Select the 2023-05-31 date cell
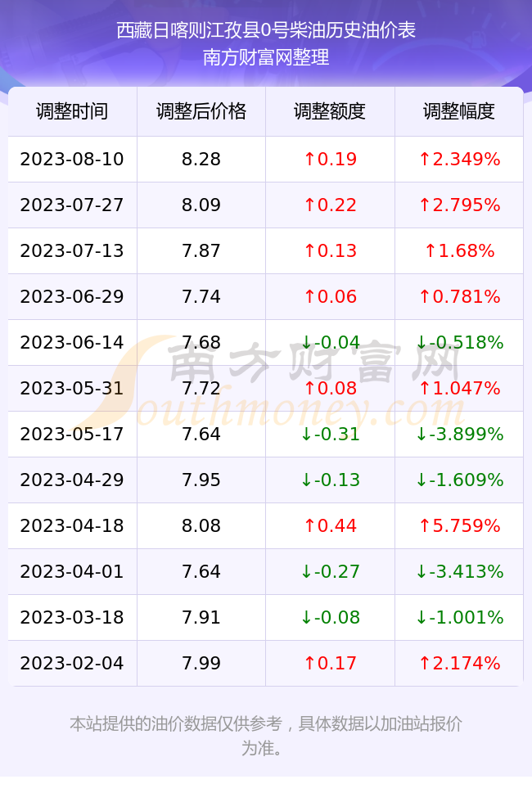 click(72, 388)
